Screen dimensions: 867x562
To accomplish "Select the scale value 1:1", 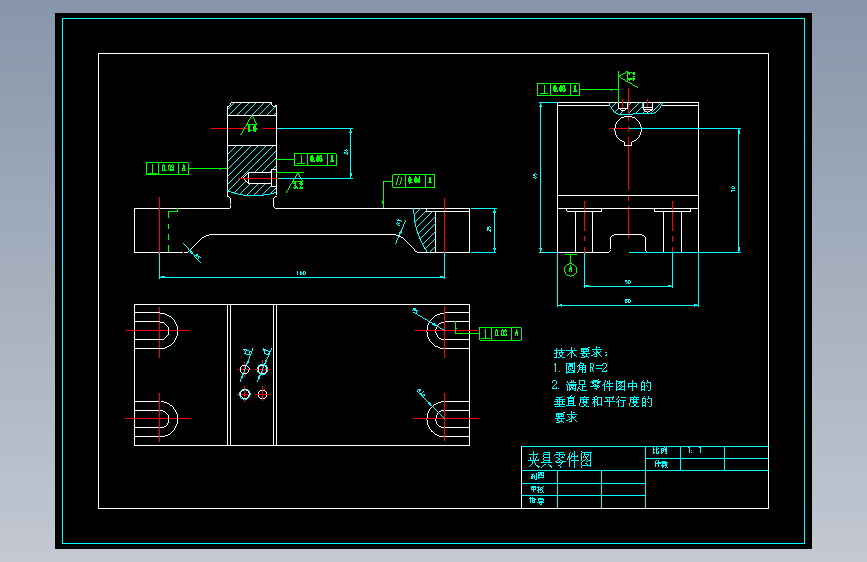I will 694,451.
